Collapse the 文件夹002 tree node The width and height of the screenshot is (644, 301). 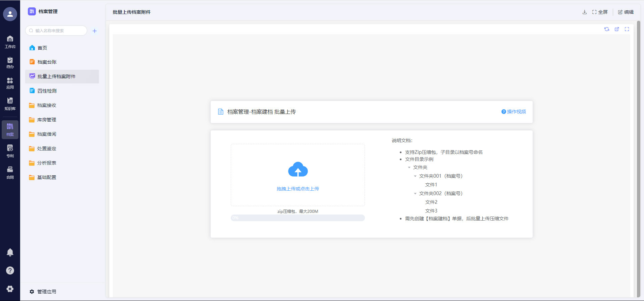[x=415, y=193]
